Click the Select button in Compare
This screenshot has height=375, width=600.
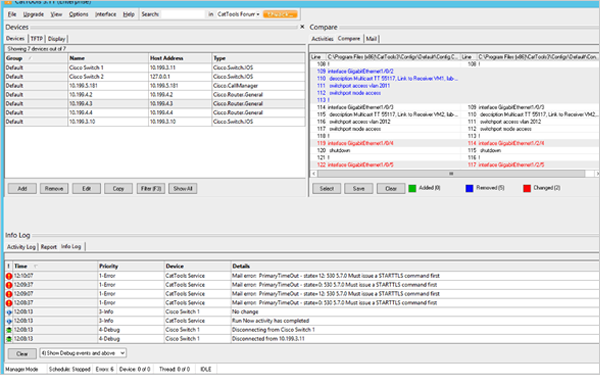coord(326,189)
